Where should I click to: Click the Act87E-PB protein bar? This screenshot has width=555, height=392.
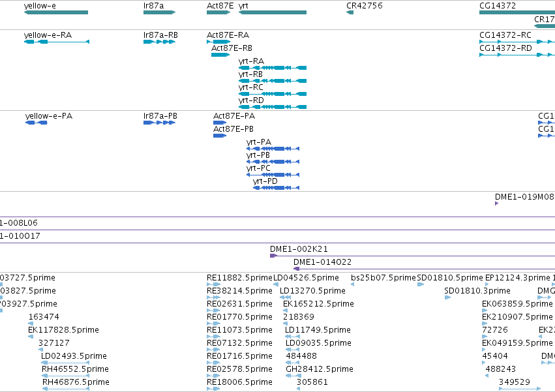(x=220, y=136)
